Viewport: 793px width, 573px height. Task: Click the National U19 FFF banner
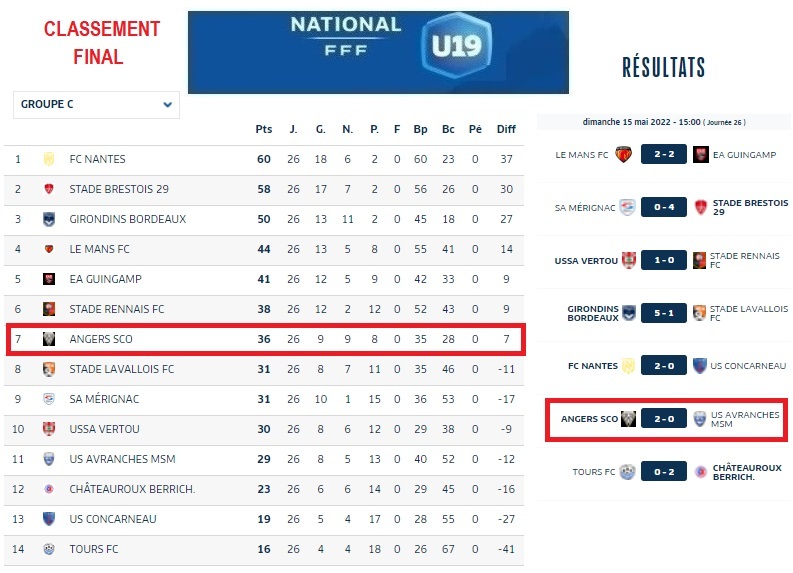click(x=378, y=52)
